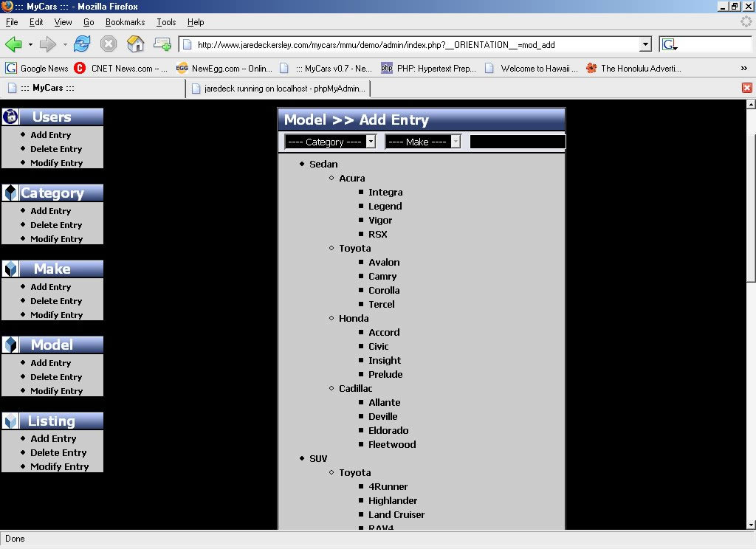Open the View menu
This screenshot has width=756, height=549.
pos(63,22)
